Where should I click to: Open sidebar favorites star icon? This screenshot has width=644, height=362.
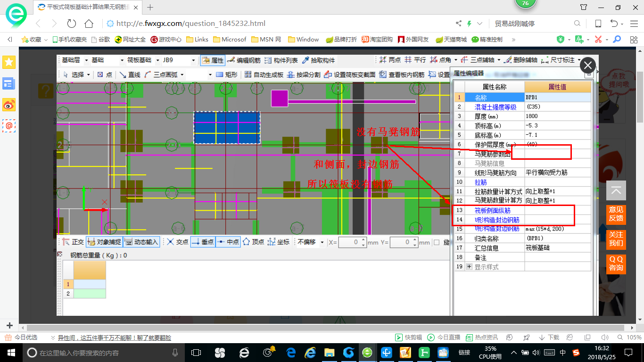tap(9, 62)
